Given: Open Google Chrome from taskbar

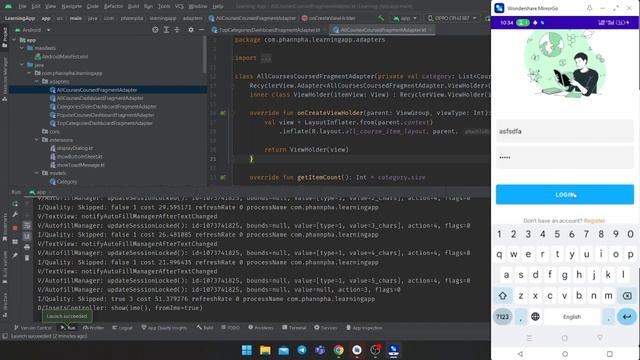Looking at the screenshot, I should [338, 350].
